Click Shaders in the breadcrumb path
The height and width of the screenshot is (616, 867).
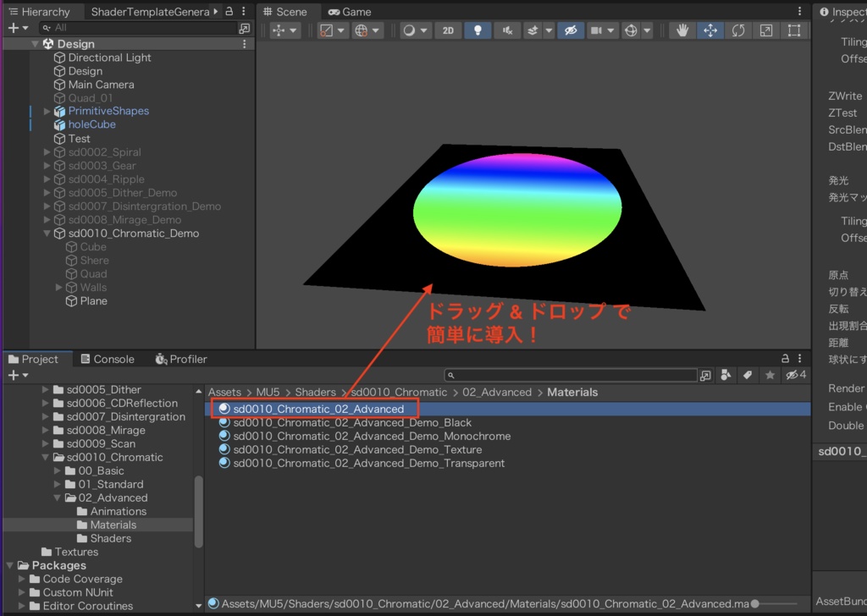[x=315, y=392]
